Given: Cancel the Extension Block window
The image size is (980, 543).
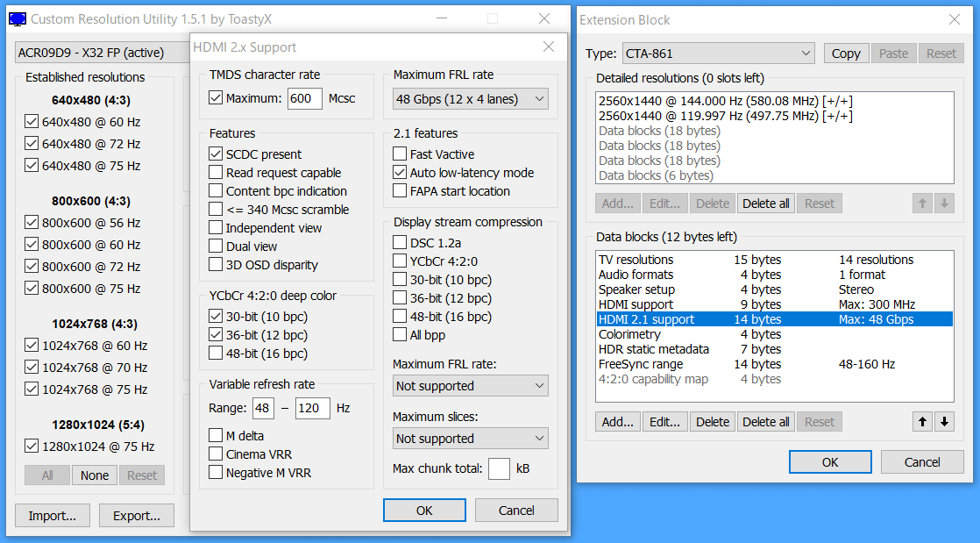Looking at the screenshot, I should point(922,462).
